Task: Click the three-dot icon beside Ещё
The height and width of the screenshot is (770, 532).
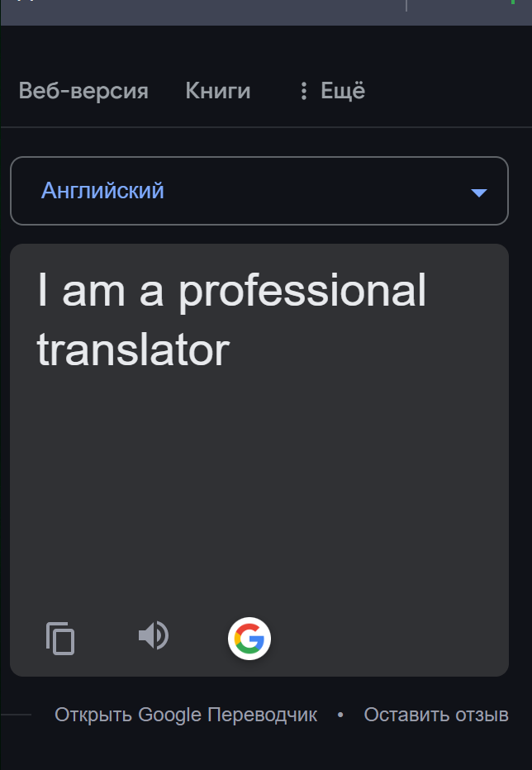Action: [304, 91]
